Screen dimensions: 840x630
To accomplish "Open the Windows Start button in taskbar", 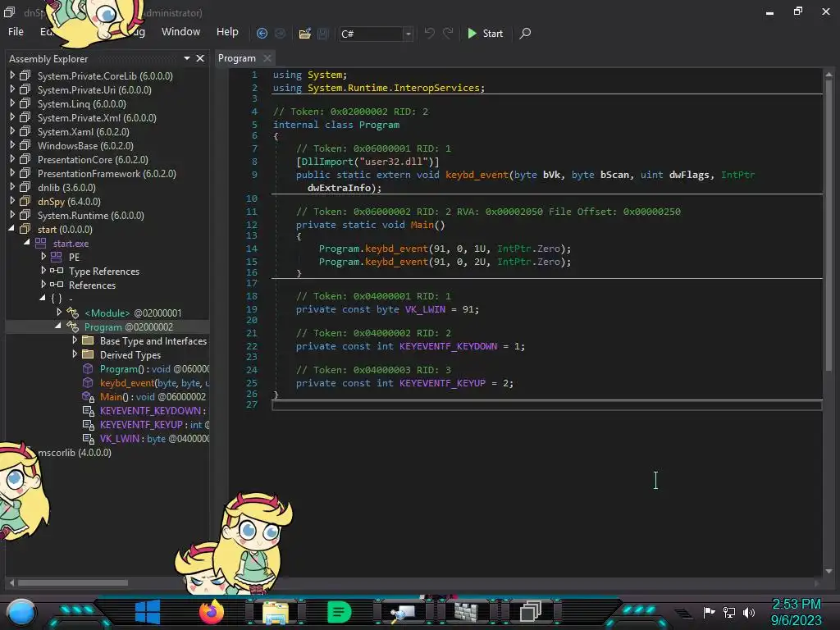I will (148, 611).
